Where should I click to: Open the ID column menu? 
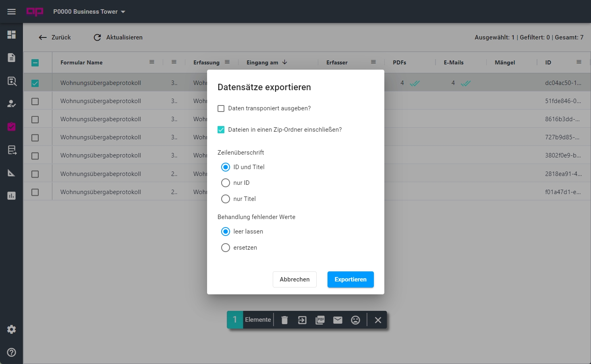click(579, 62)
